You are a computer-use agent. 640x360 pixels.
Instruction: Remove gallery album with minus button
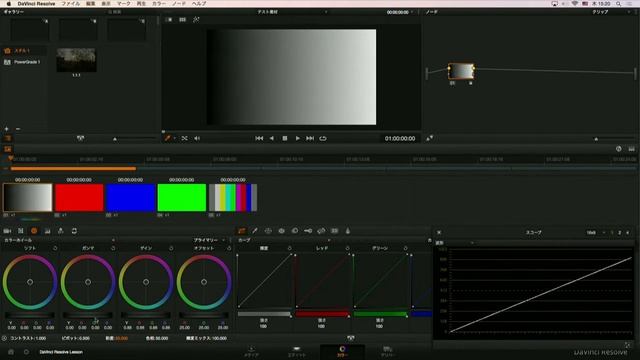18,129
